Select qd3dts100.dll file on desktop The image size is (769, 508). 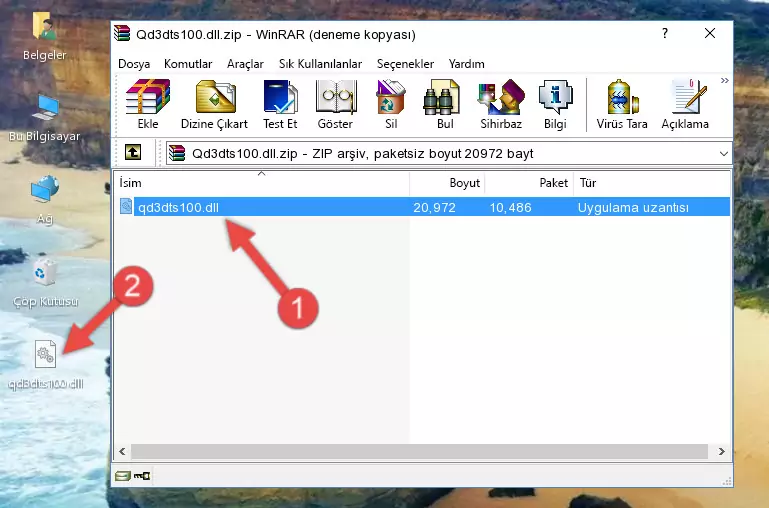pyautogui.click(x=46, y=365)
